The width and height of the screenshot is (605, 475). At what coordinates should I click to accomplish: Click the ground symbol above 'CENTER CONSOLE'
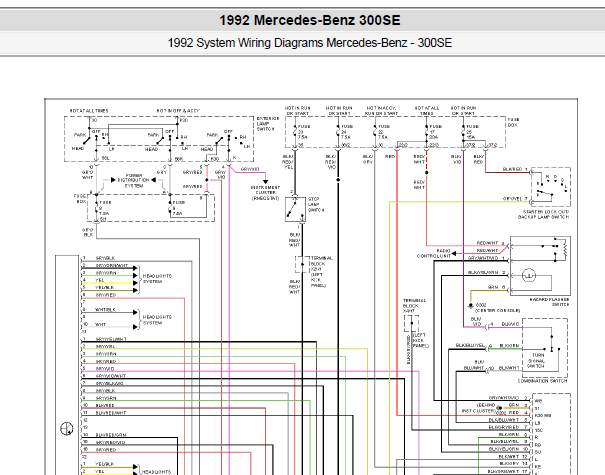point(470,306)
